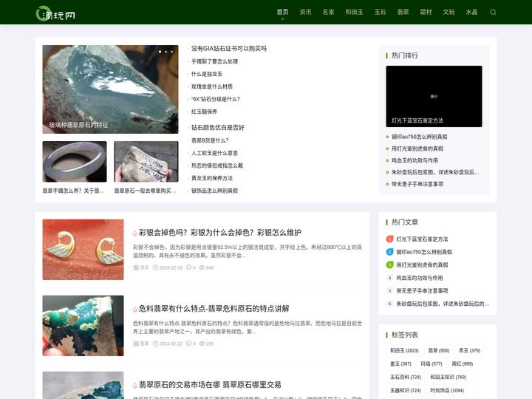
Task: Open article title 彩银会掉色吗
Action: 220,233
